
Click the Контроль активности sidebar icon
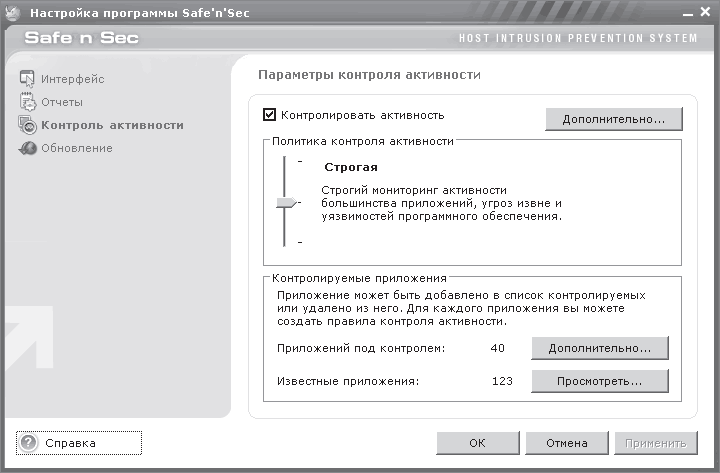tap(28, 126)
